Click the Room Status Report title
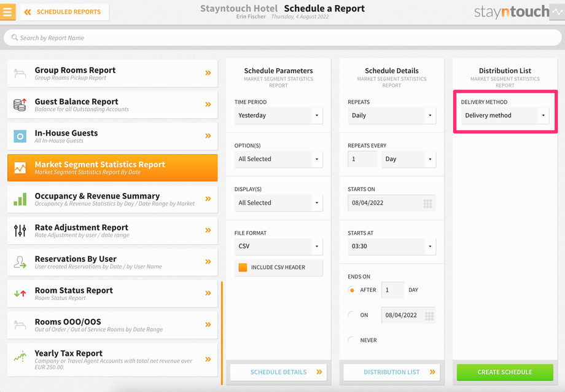This screenshot has height=392, width=565. [x=74, y=290]
